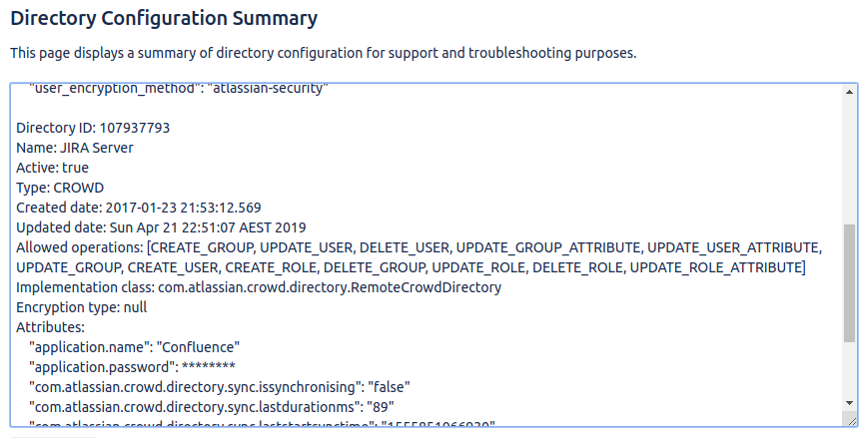Click the scrollbar track below the thumb
This screenshot has height=438, width=868.
point(850,374)
